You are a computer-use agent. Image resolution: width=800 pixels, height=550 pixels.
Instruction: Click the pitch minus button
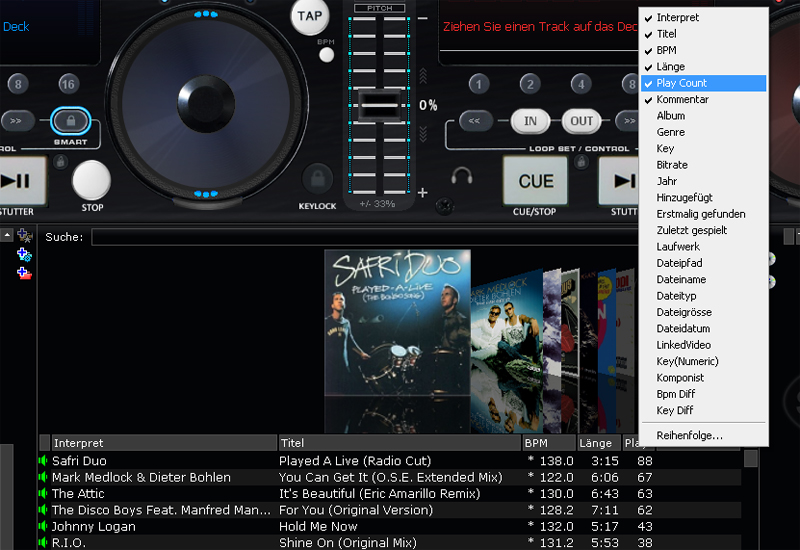click(x=422, y=18)
